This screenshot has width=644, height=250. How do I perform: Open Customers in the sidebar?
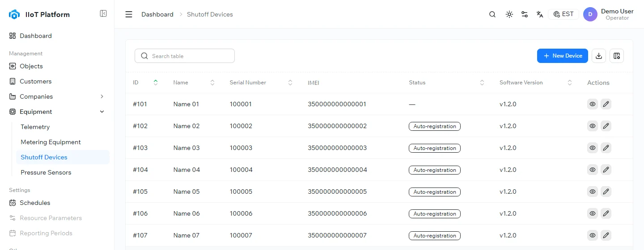tap(57, 81)
